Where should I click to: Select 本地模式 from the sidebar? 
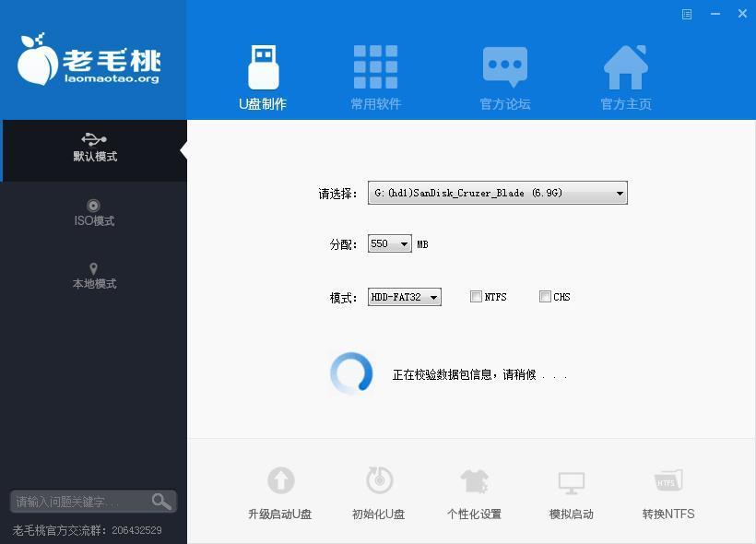93,277
